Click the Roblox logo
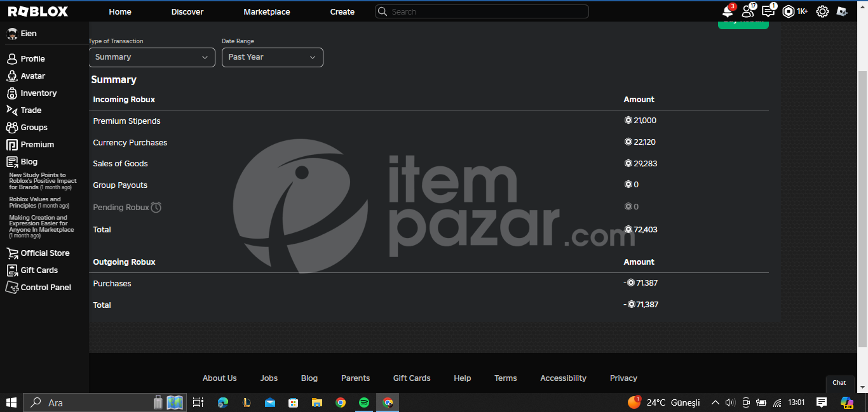The image size is (868, 412). pos(38,11)
